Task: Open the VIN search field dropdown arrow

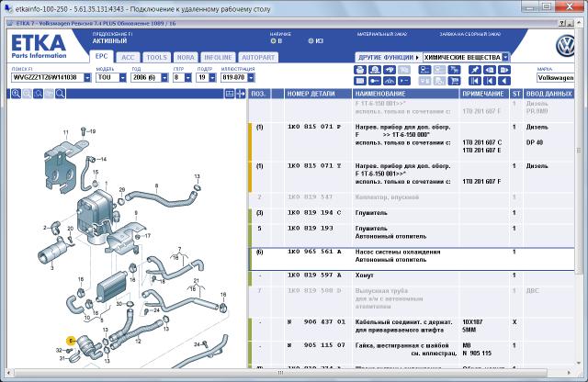Action: [x=87, y=78]
